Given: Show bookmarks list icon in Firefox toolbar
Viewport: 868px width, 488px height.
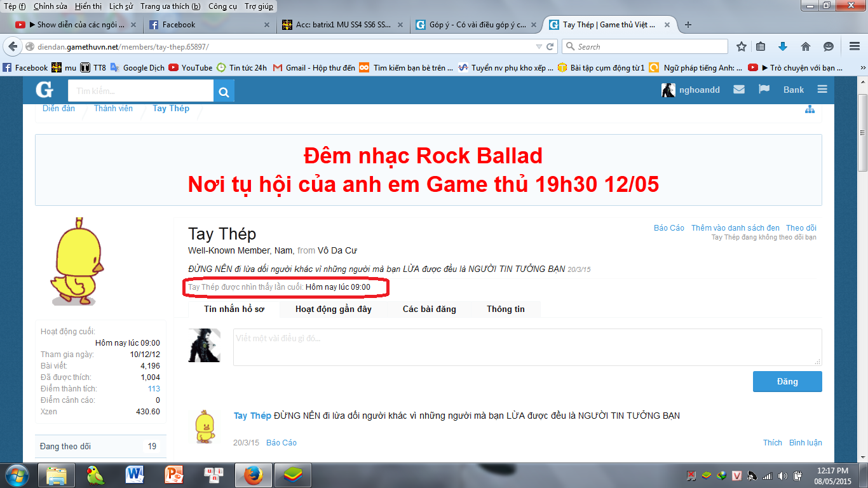Looking at the screenshot, I should click(761, 46).
